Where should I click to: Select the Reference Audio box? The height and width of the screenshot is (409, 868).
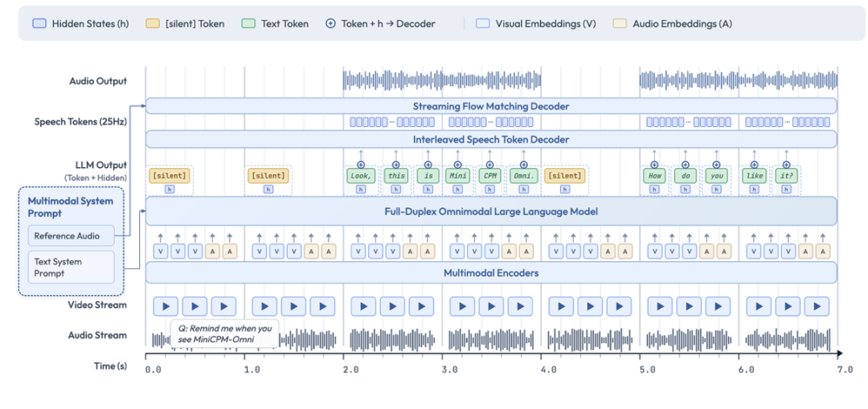click(x=71, y=236)
